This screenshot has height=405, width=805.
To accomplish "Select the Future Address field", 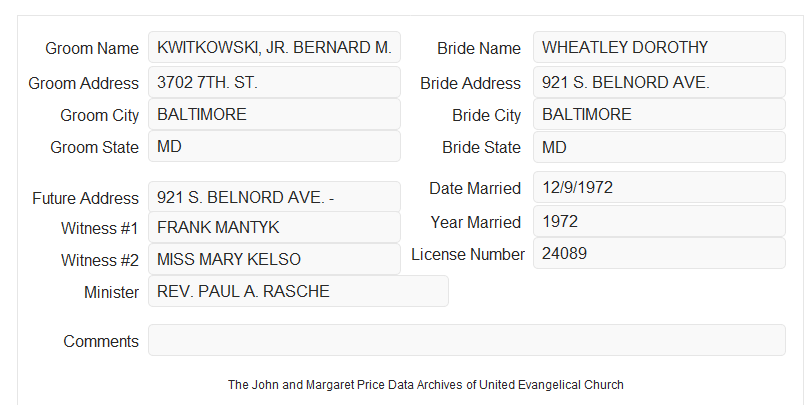I will point(274,197).
